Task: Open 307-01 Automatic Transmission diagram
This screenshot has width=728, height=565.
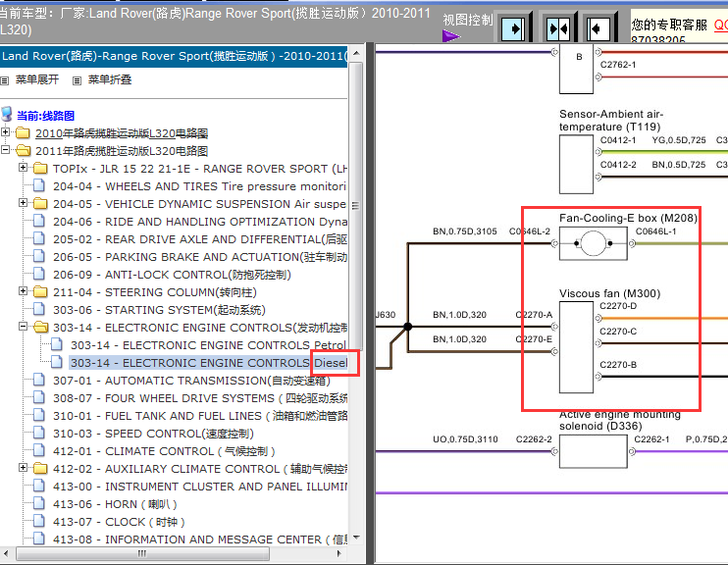Action: (191, 381)
